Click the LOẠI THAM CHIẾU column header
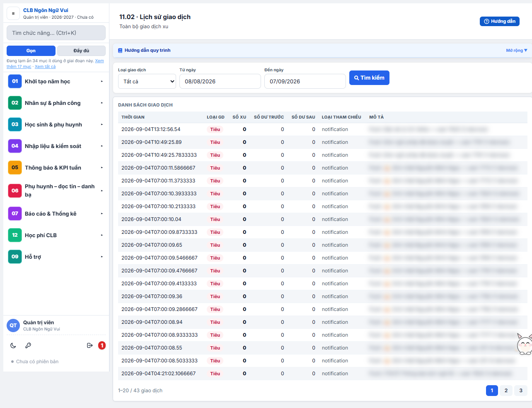The width and height of the screenshot is (532, 408). (341, 117)
